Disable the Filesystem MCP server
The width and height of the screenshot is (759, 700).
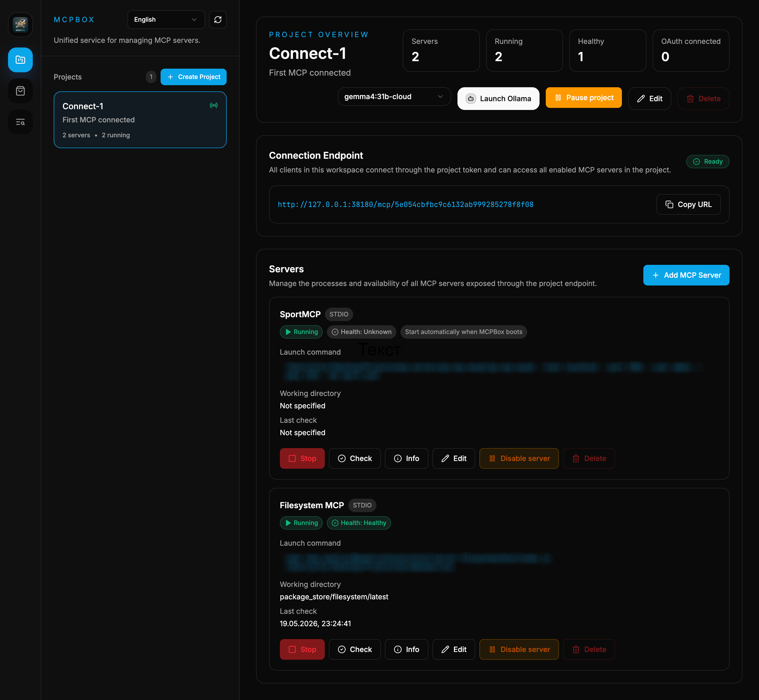[x=519, y=649]
